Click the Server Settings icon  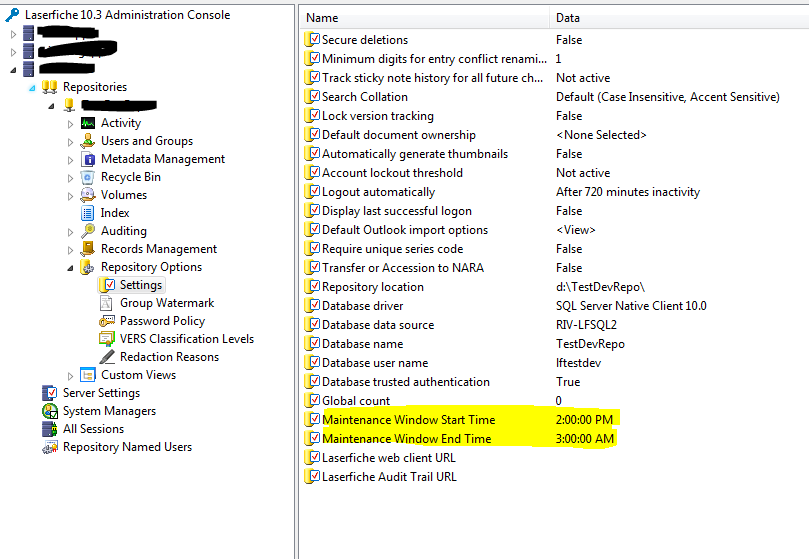pyautogui.click(x=50, y=393)
